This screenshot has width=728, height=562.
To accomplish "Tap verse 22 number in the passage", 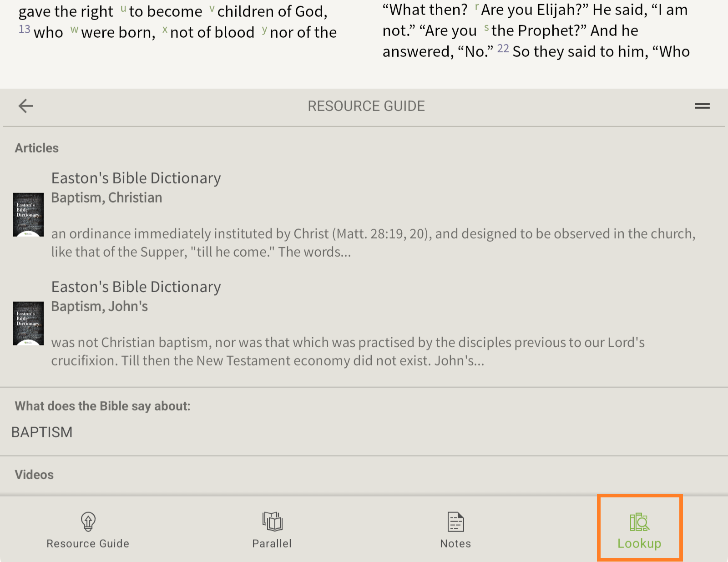I will 503,49.
